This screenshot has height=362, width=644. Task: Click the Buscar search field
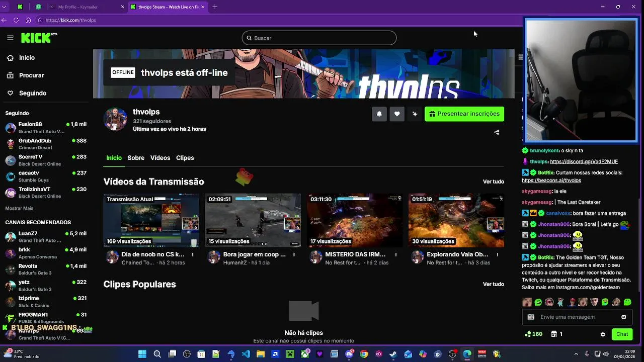319,38
